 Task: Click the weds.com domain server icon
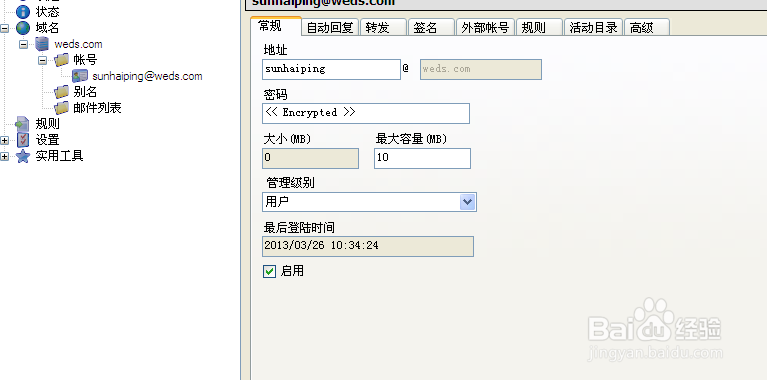pos(42,44)
